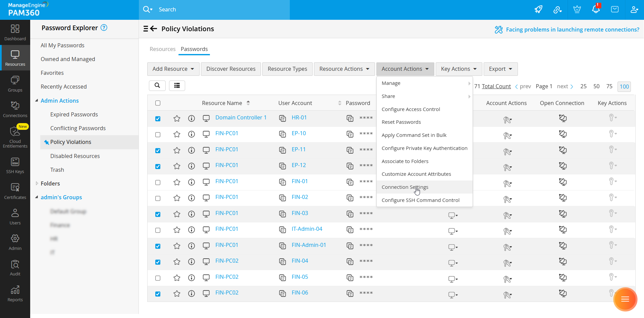Open the remote connection problems help link
644x318 pixels.
572,30
